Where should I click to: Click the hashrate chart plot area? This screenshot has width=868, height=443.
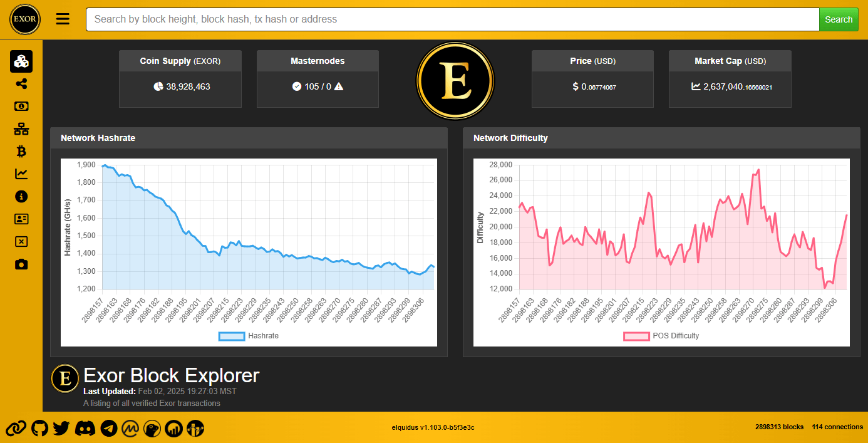[267, 227]
